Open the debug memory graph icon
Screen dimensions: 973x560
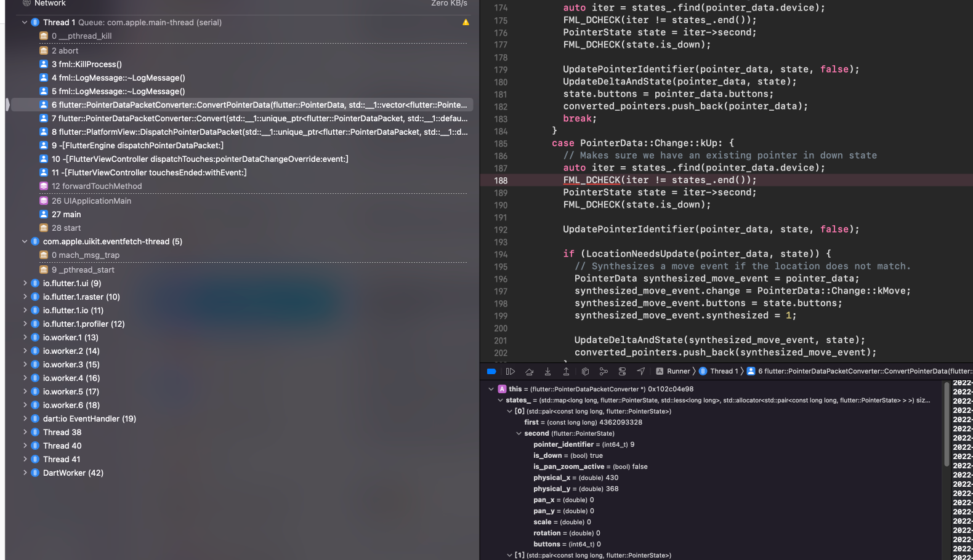604,371
